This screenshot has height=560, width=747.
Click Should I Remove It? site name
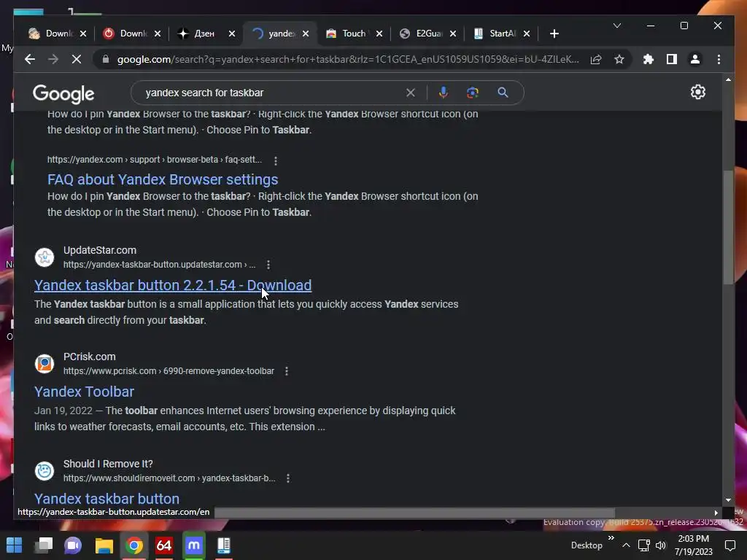[x=108, y=464]
